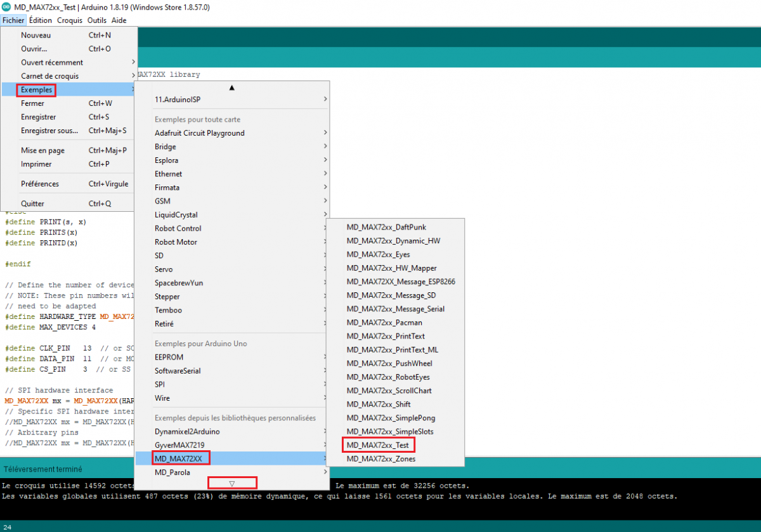Open the Stepper examples entry
This screenshot has width=761, height=532.
[x=231, y=297]
